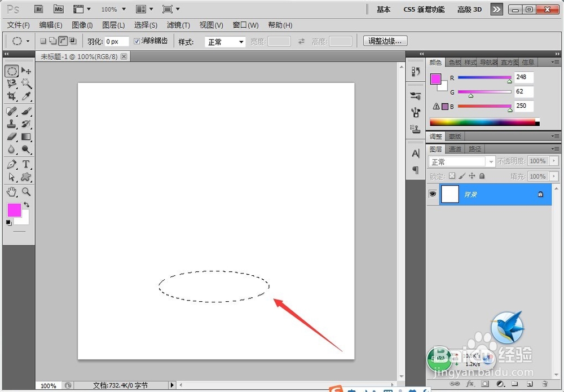Toggle lock transparent pixels
Viewport: 564px width, 392px height.
[452, 176]
